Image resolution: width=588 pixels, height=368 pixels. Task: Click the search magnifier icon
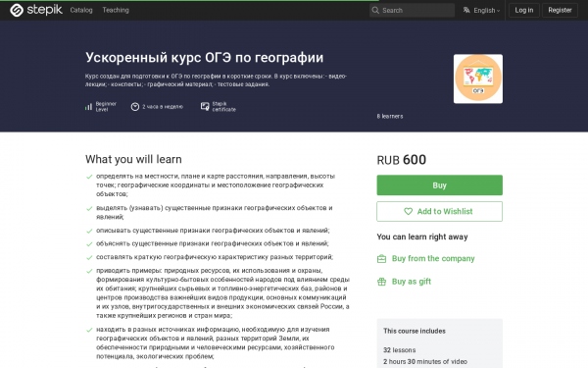tap(375, 10)
